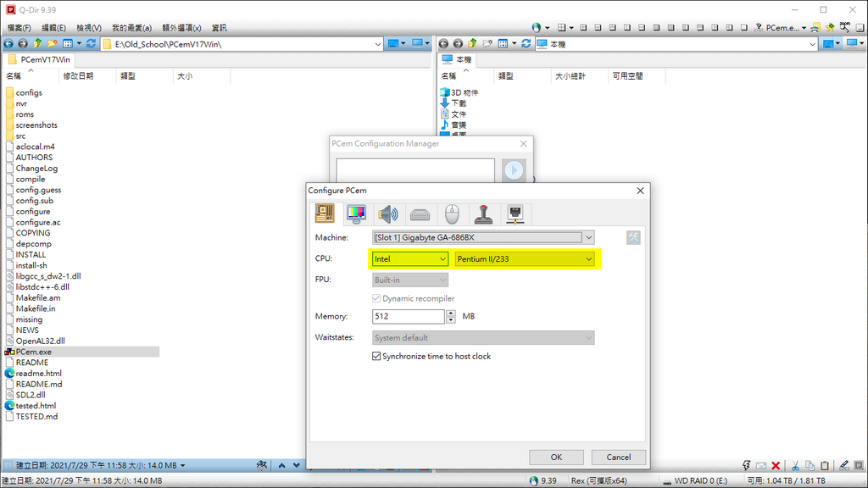
Task: Open the Machine tab motherboard icon
Action: (x=325, y=213)
